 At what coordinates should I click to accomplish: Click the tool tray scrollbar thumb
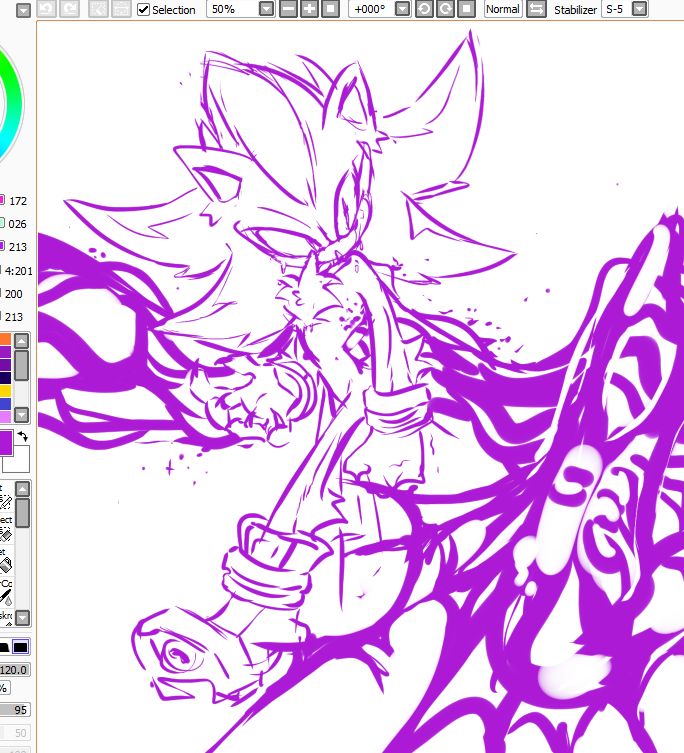click(x=22, y=513)
